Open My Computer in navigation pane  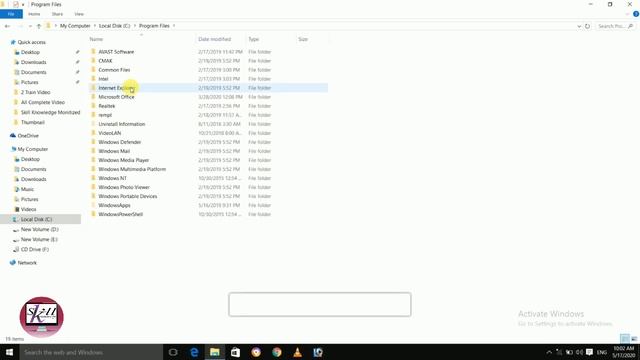33,149
